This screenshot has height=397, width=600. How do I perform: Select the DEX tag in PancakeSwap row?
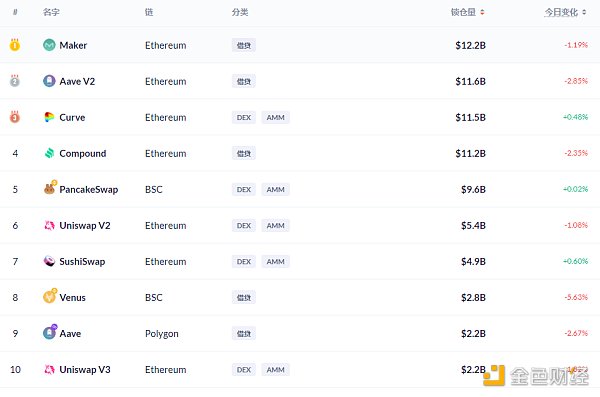tap(244, 190)
